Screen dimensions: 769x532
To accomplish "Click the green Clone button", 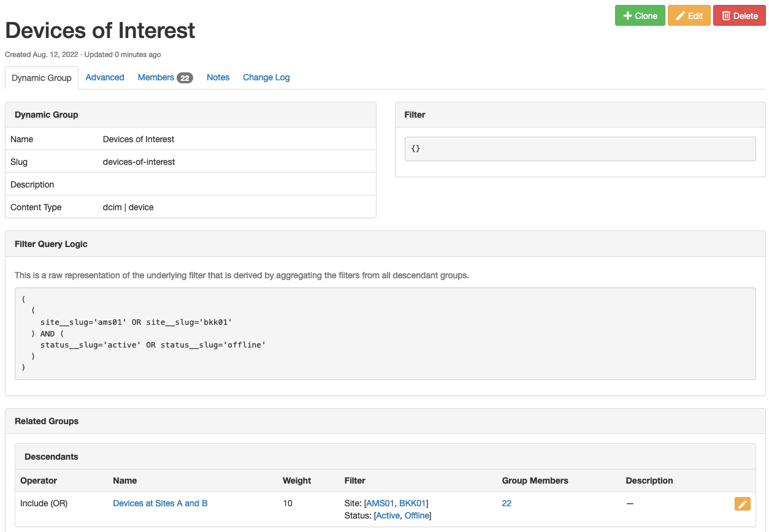I will coord(640,16).
